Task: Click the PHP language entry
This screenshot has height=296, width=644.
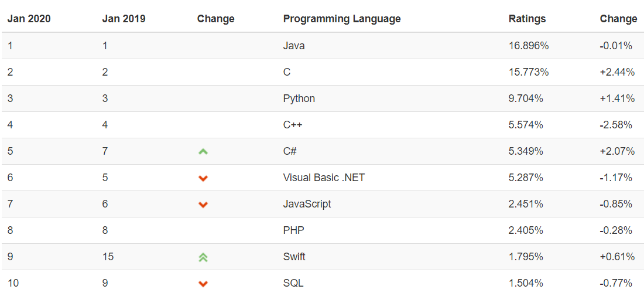Action: [x=294, y=230]
